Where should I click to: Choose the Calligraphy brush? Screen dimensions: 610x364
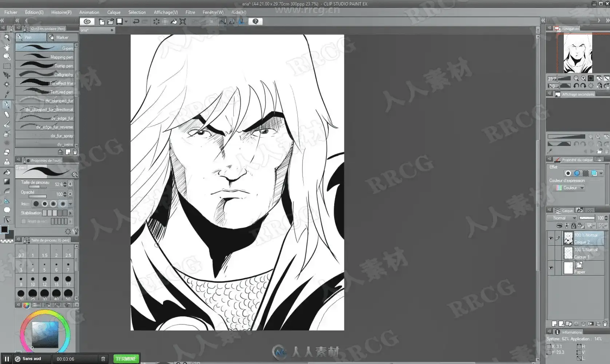(45, 74)
